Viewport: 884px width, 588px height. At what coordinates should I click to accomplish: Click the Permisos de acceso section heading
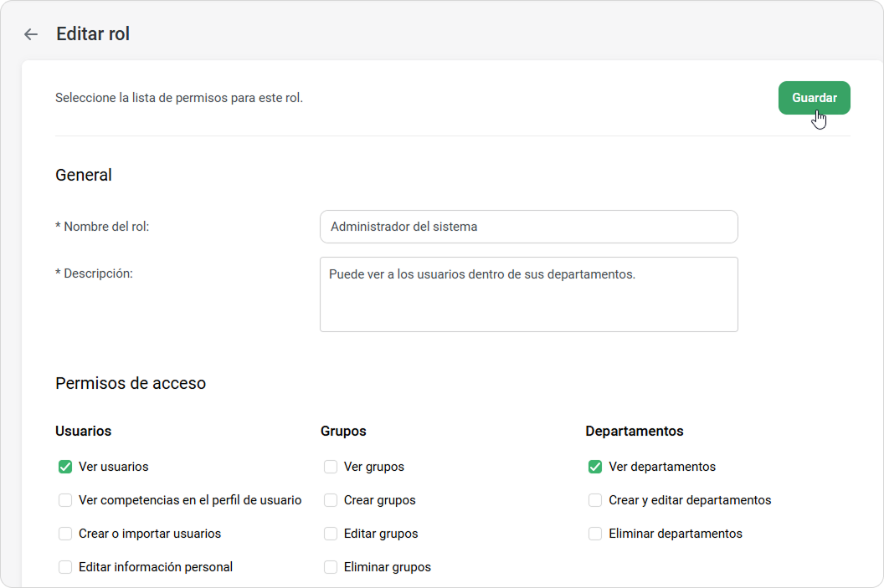[131, 384]
